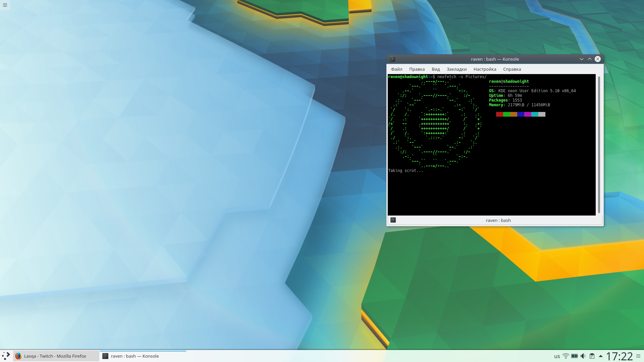Click the Packages: 1553 line
Screen dimensions: 644x362
505,100
